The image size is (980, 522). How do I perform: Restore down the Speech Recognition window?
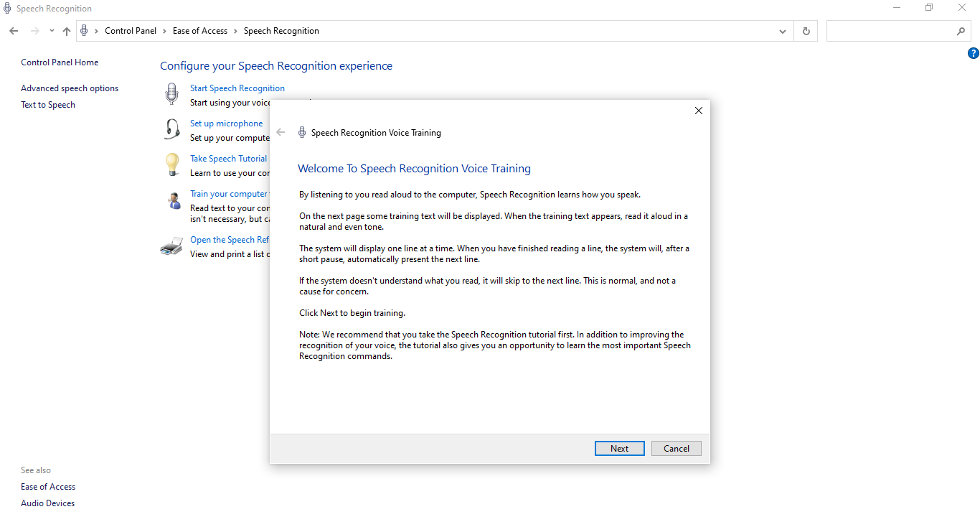929,8
